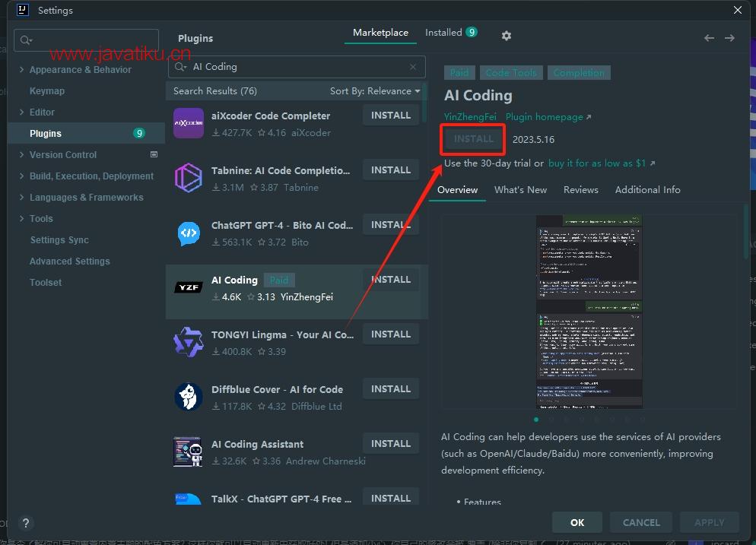Image resolution: width=756 pixels, height=545 pixels.
Task: Focus the plugin search field
Action: [297, 67]
